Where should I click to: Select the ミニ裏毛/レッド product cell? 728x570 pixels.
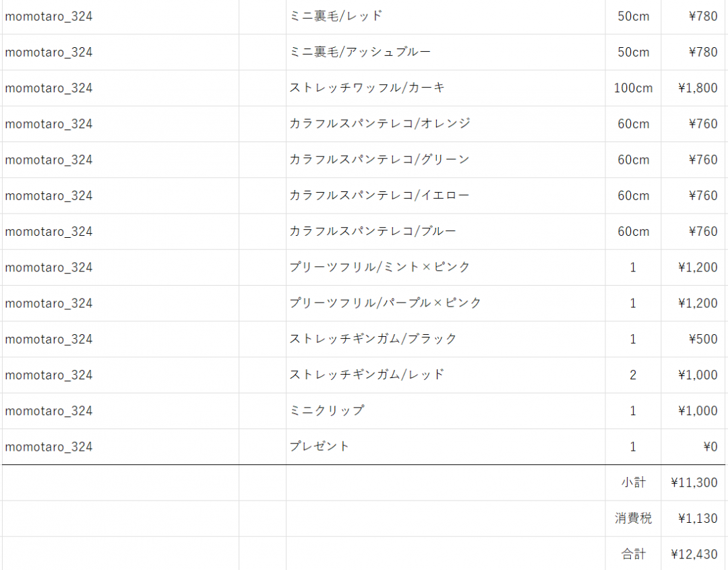336,16
